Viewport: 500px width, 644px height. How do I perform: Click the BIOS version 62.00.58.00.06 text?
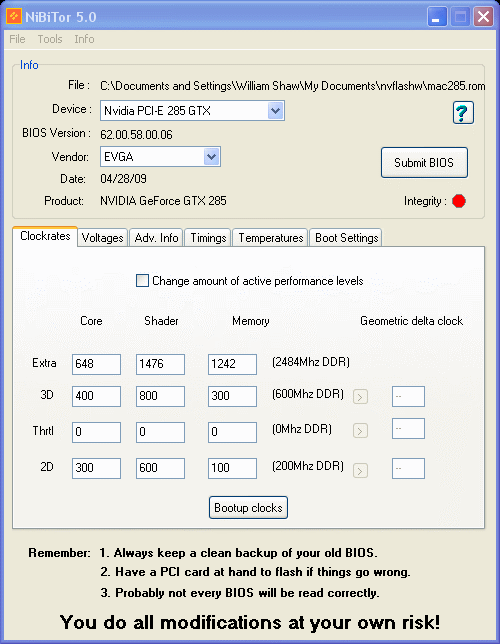tap(136, 135)
